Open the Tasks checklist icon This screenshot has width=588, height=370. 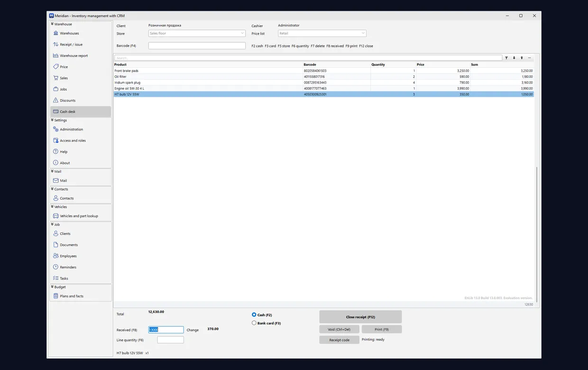coord(56,278)
